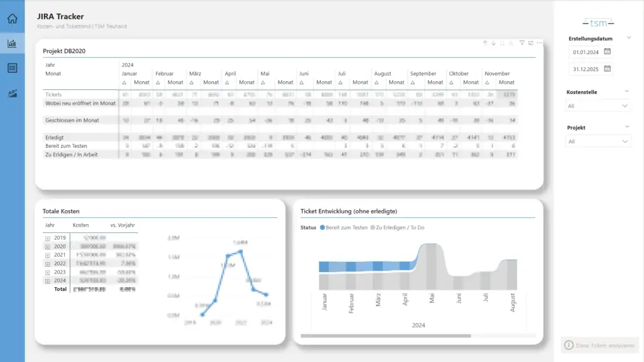This screenshot has width=644, height=362.
Task: Select the März column header
Action: click(x=195, y=74)
